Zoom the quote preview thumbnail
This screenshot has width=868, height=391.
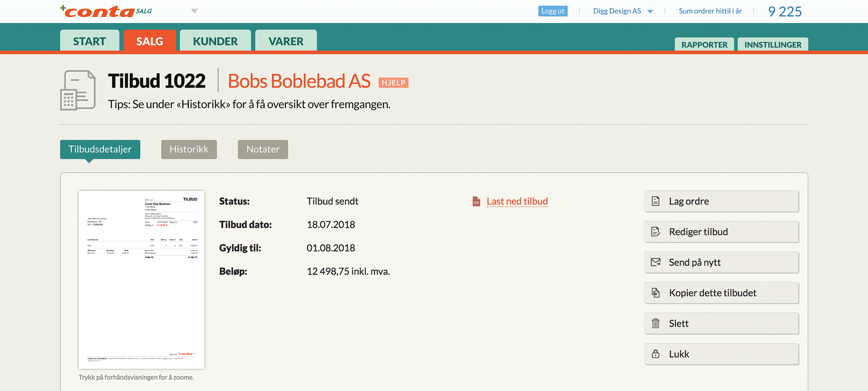pyautogui.click(x=141, y=280)
